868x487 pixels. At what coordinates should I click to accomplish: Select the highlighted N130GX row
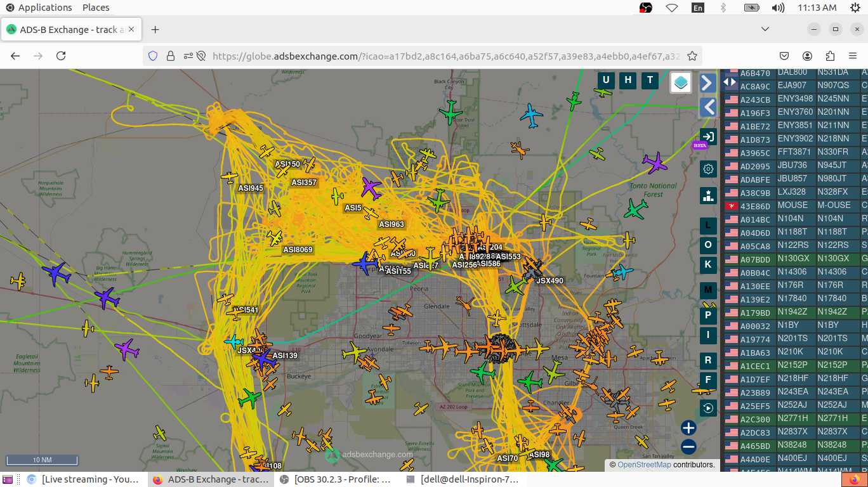[x=795, y=259]
